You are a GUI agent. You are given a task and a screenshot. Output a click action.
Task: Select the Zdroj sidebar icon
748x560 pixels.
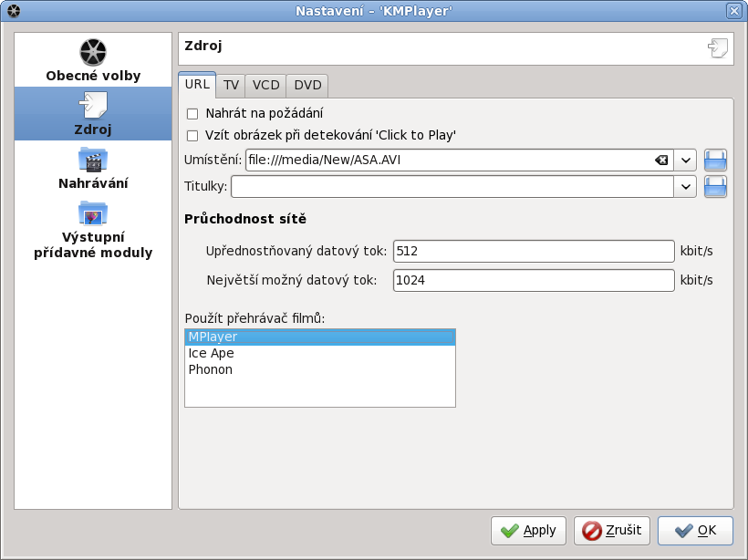point(93,106)
